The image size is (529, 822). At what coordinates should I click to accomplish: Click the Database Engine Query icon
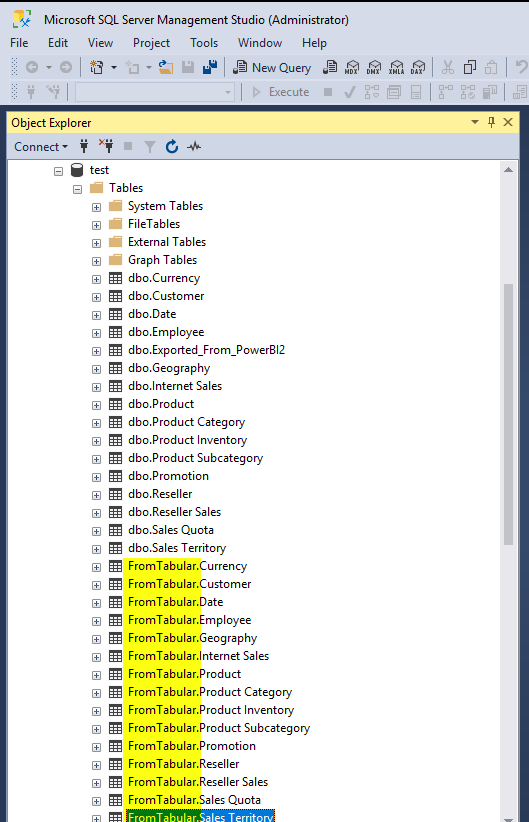pyautogui.click(x=330, y=68)
